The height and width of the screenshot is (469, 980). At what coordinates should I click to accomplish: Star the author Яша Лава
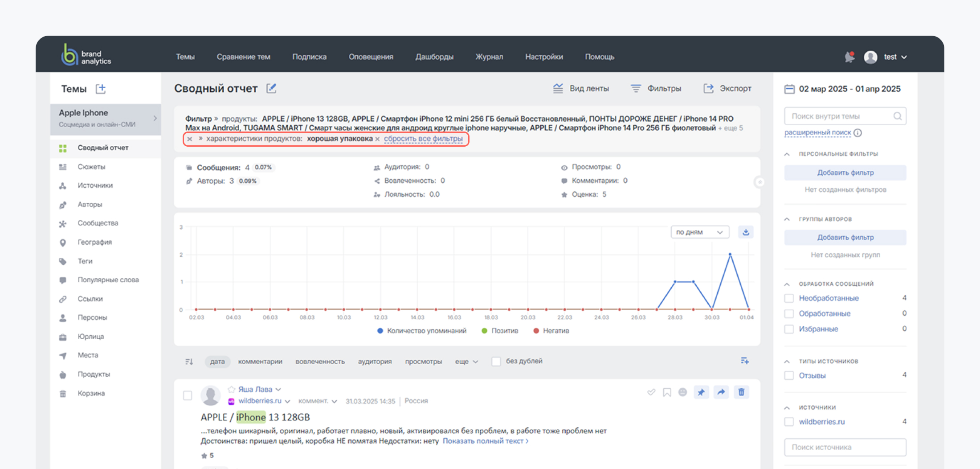[231, 390]
